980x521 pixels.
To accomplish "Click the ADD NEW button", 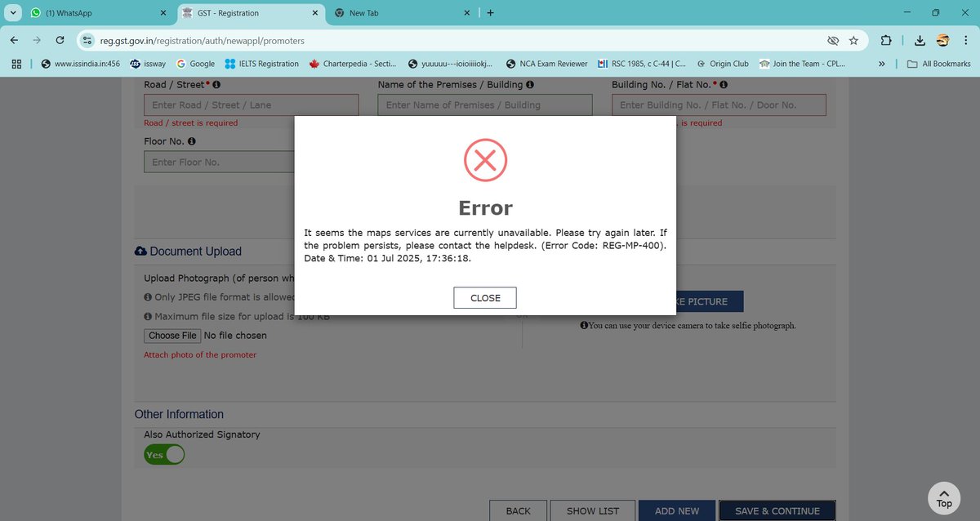I will 677,510.
